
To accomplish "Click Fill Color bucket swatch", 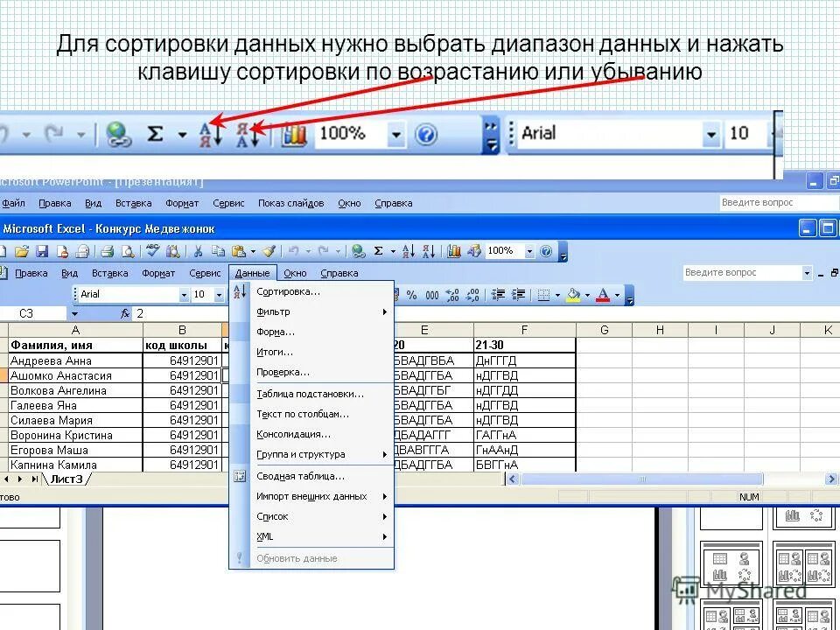I will [x=574, y=295].
